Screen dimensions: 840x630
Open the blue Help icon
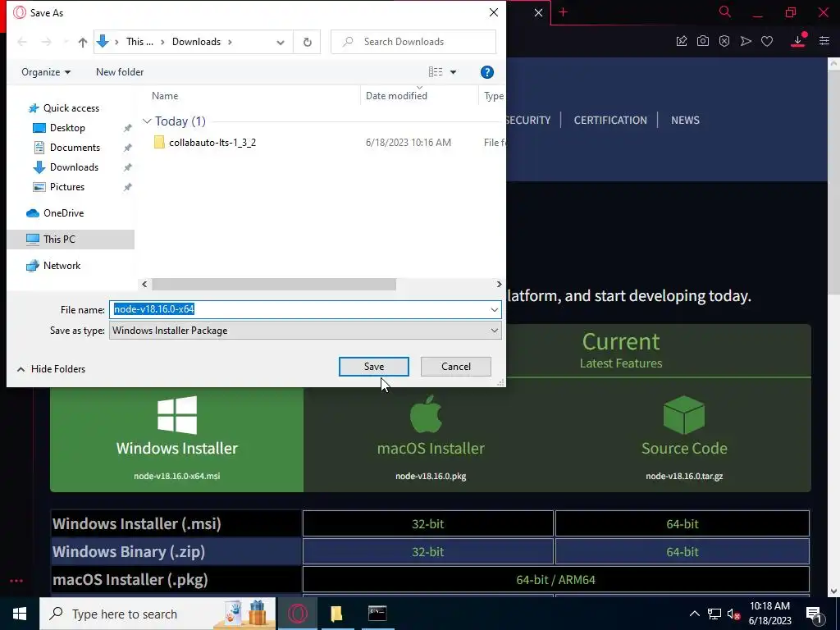pos(487,72)
